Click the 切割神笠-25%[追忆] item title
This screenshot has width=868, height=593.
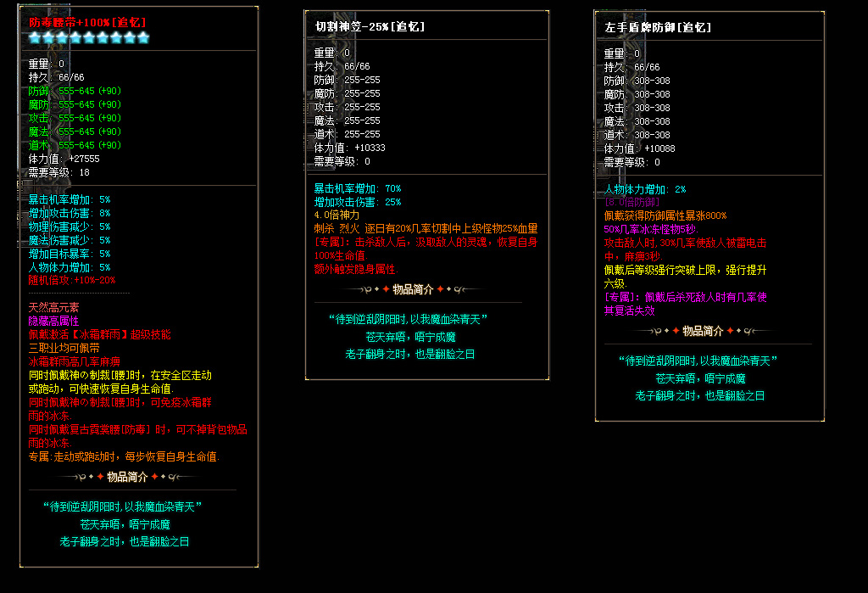point(370,27)
